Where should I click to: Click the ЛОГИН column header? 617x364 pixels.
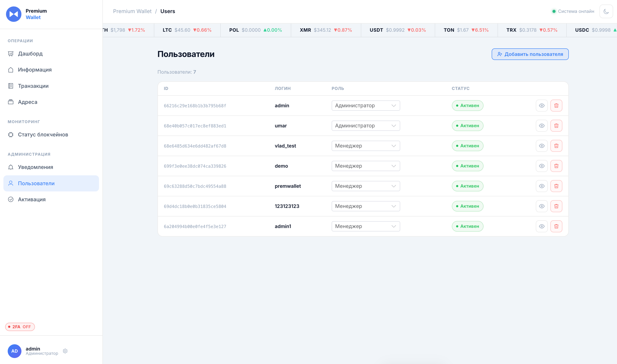(283, 89)
